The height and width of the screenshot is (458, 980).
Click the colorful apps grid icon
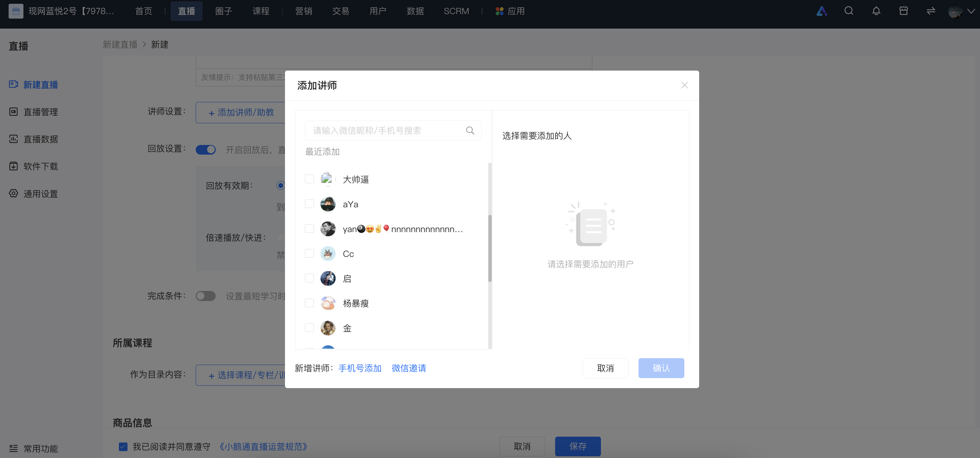tap(499, 11)
